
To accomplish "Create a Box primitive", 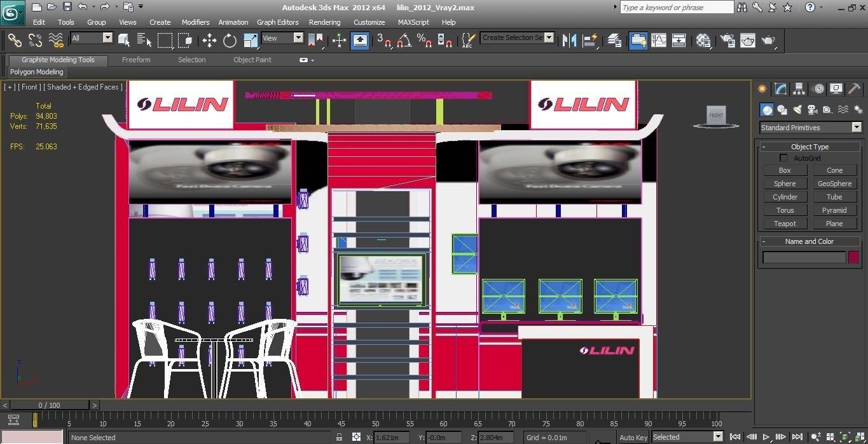I will click(x=785, y=170).
